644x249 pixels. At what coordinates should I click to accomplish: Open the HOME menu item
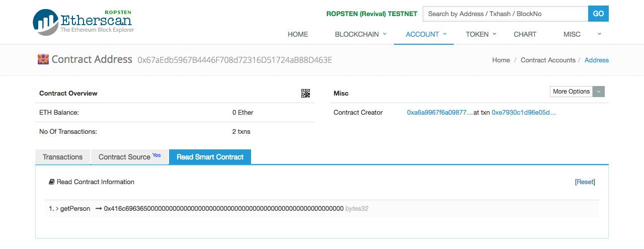(x=298, y=34)
